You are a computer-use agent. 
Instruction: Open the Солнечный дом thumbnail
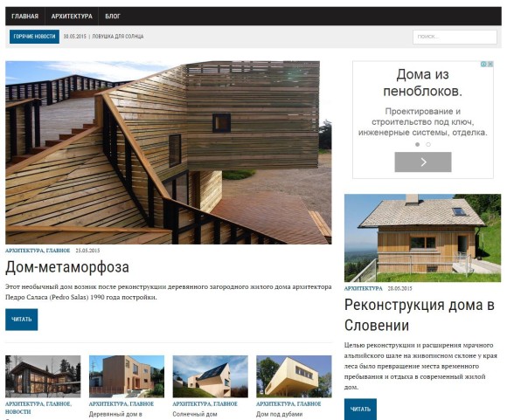pyautogui.click(x=210, y=376)
